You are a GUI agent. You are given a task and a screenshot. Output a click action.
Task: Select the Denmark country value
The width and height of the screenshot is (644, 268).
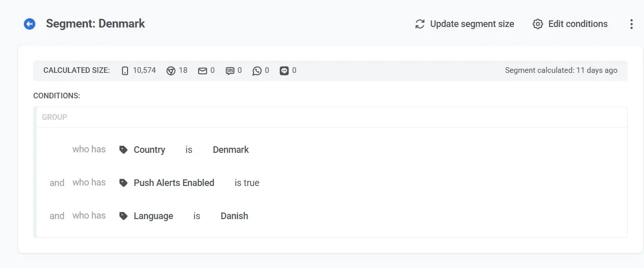pos(231,150)
